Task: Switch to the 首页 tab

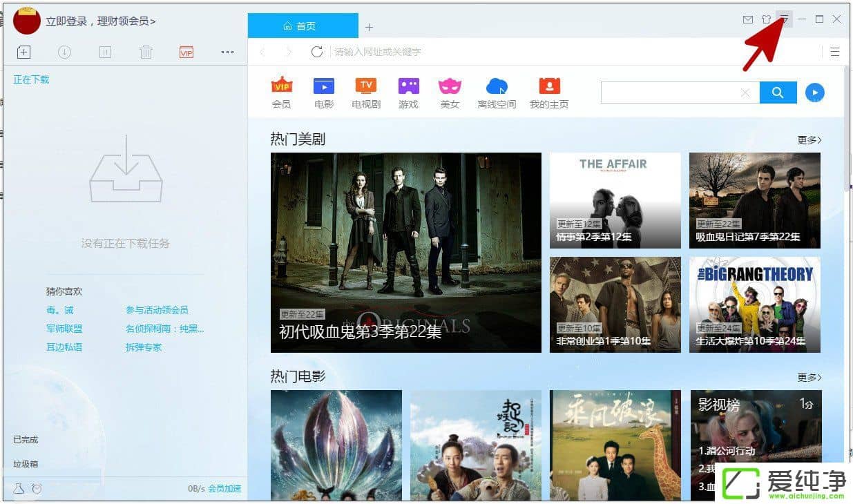Action: point(303,26)
